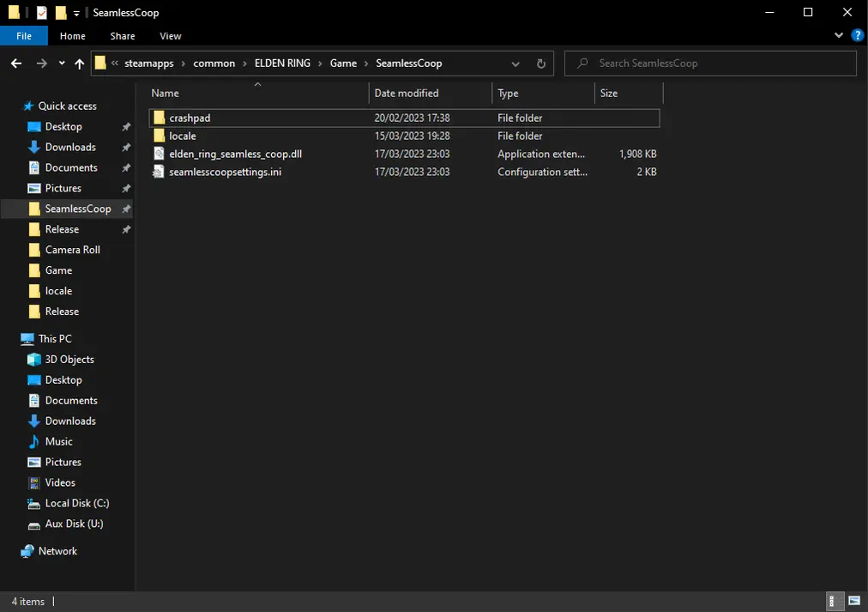The image size is (868, 612).
Task: Open the File ribbon tab
Action: (x=24, y=36)
